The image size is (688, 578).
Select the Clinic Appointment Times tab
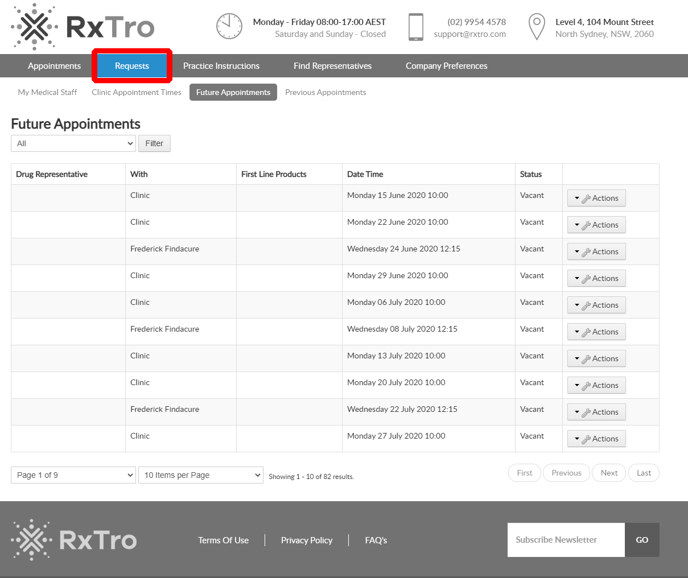[136, 92]
